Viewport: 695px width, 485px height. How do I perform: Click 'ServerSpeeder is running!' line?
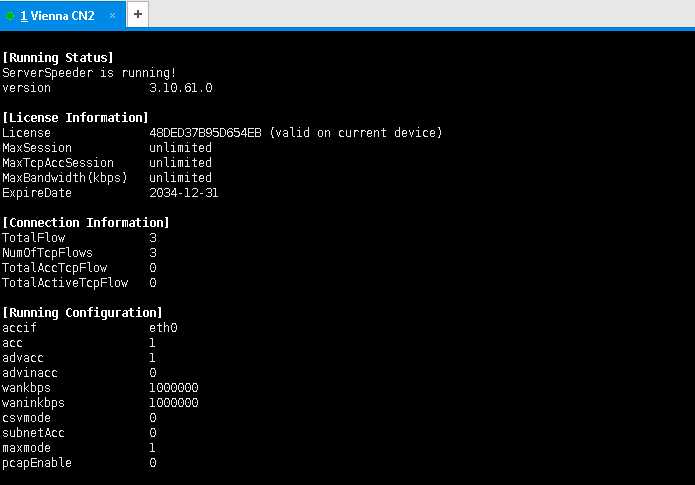tap(89, 73)
